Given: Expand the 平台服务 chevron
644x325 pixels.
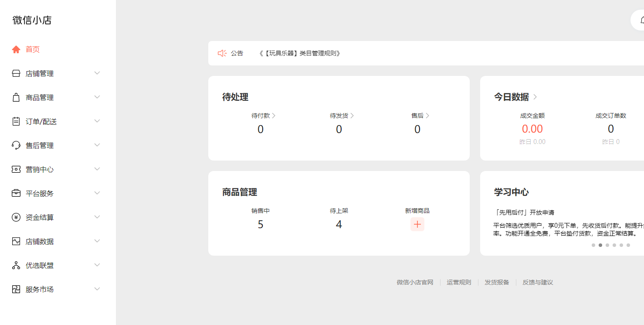Looking at the screenshot, I should 97,193.
